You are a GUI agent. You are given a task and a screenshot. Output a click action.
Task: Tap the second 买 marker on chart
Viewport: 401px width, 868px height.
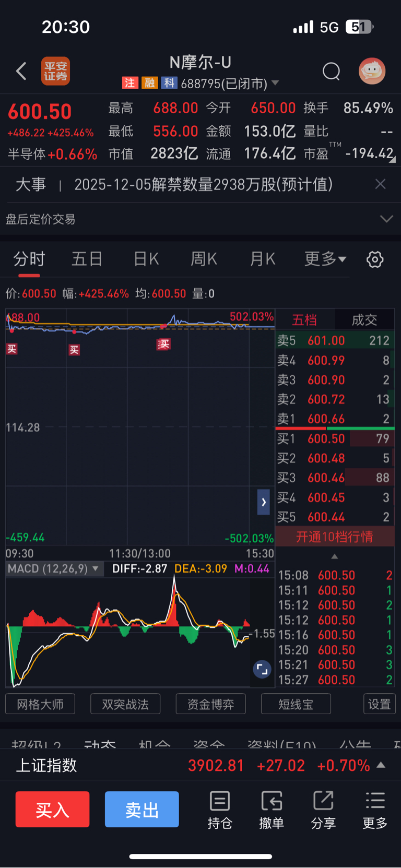(74, 350)
